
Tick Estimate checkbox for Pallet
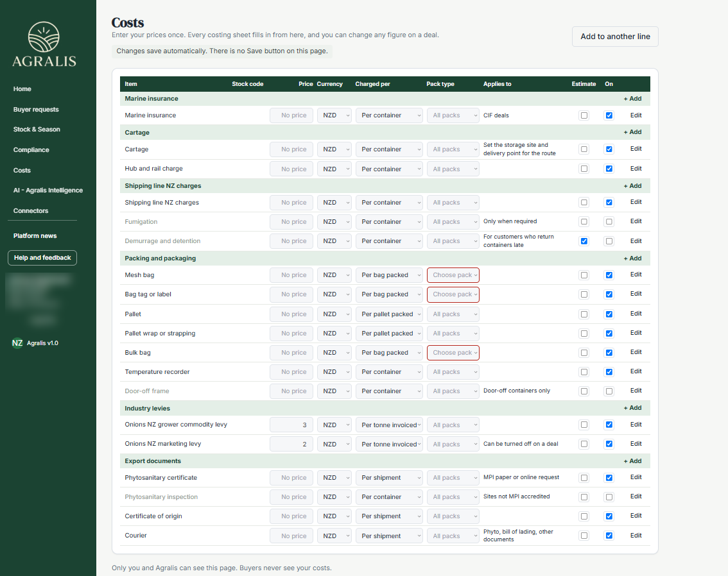[x=584, y=314]
